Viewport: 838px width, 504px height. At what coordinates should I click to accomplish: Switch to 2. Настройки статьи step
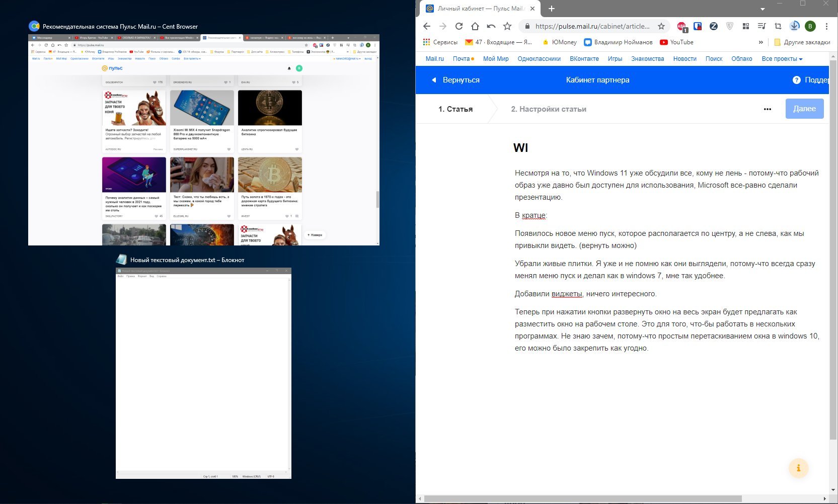tap(549, 109)
